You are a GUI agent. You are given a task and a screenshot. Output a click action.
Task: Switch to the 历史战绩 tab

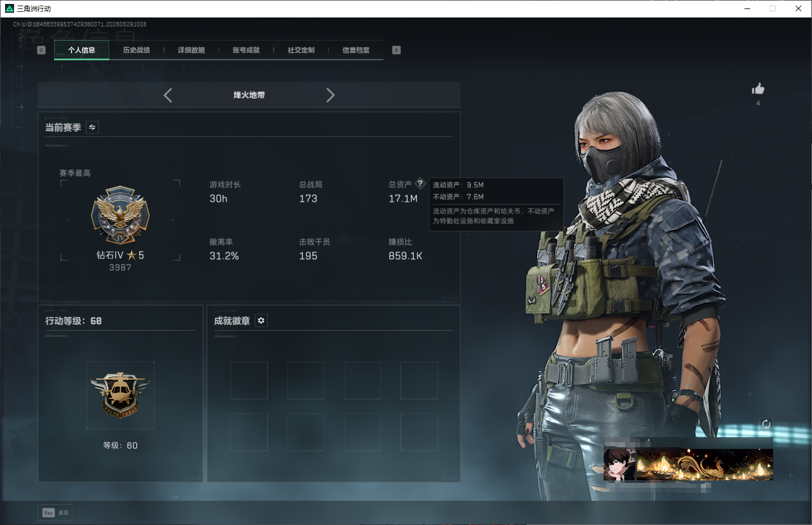point(136,50)
